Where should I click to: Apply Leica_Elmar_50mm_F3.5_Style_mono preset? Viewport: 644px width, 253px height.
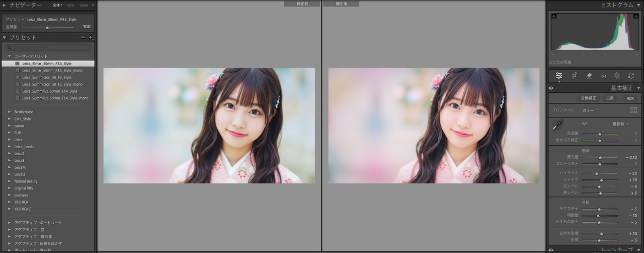click(x=52, y=71)
